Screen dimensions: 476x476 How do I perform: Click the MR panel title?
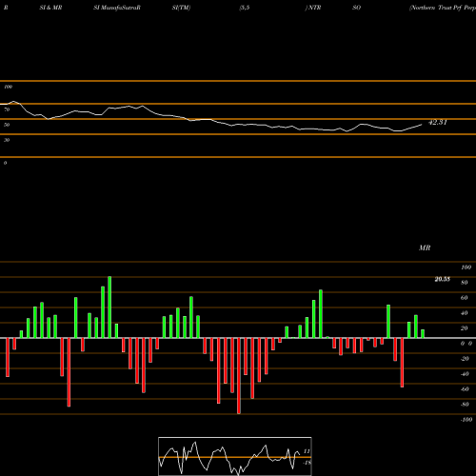click(425, 248)
